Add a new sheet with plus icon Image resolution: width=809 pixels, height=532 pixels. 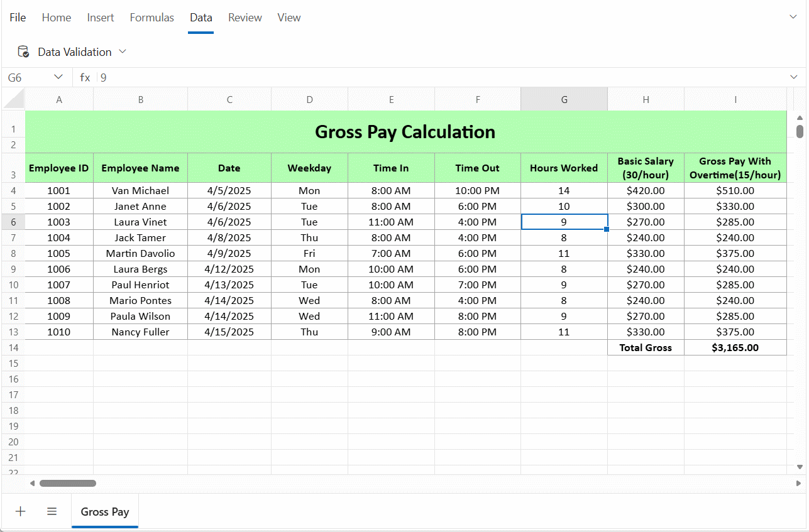[x=20, y=511]
